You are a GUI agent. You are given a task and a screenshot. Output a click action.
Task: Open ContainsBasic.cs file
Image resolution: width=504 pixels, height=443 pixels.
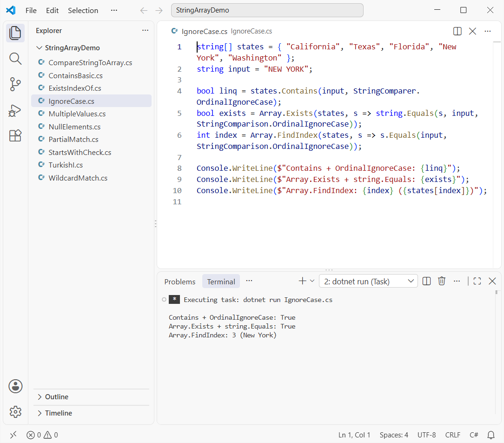point(91,75)
